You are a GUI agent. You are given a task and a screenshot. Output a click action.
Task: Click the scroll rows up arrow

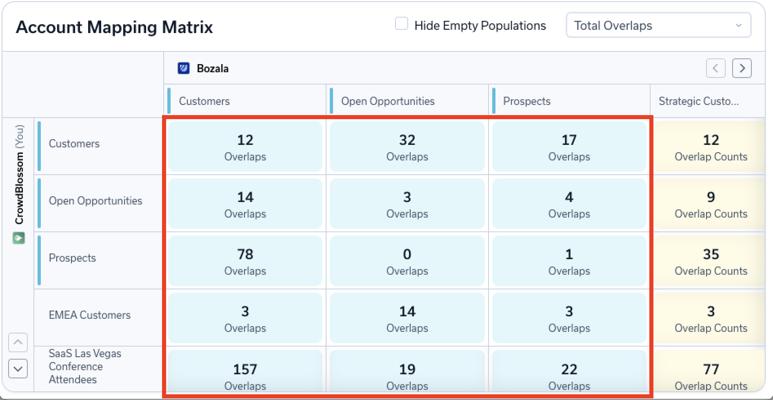(x=18, y=342)
